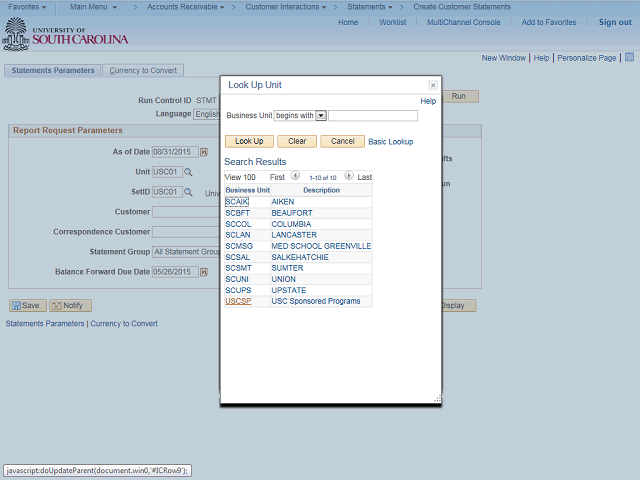
Task: Click the Save button
Action: 27,305
